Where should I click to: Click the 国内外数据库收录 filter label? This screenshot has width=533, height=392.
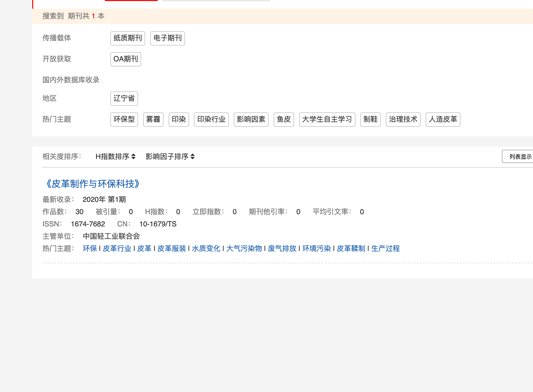coord(71,80)
